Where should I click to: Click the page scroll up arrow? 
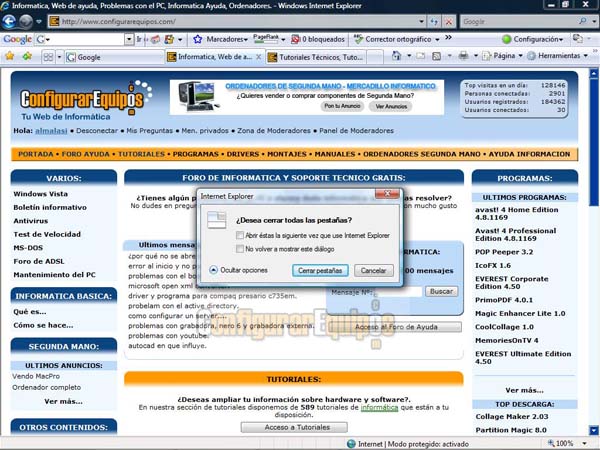click(594, 73)
